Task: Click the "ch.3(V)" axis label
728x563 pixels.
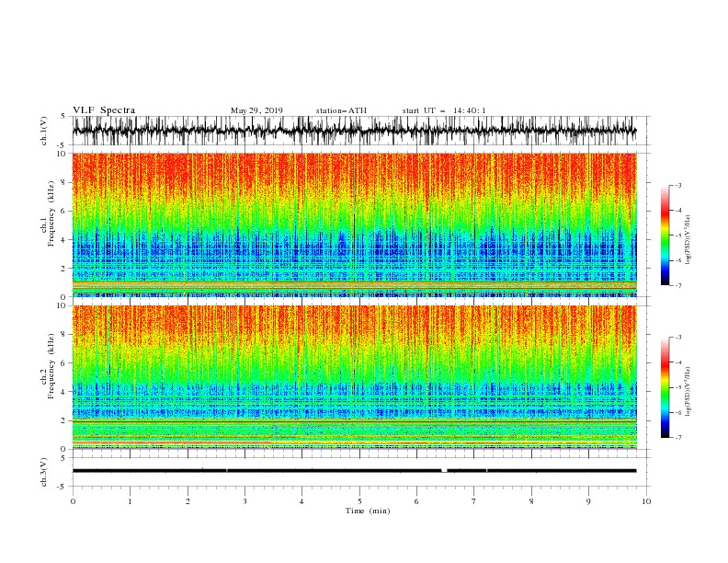Action: click(44, 472)
